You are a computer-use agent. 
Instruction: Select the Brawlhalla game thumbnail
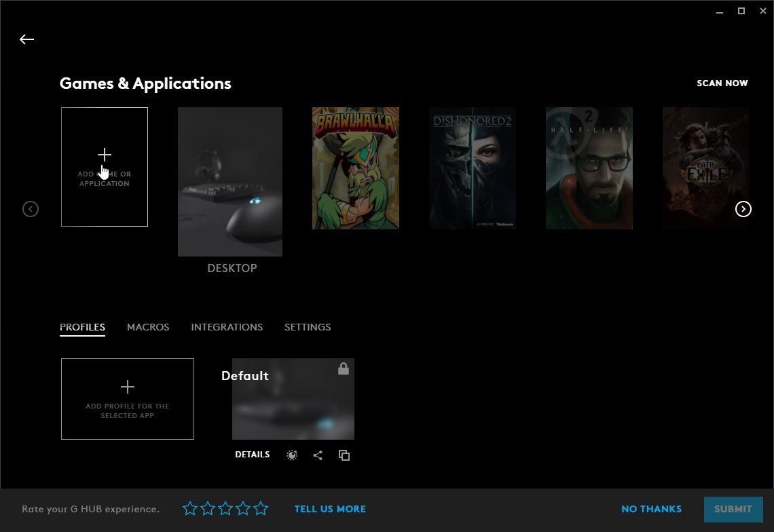(x=356, y=168)
